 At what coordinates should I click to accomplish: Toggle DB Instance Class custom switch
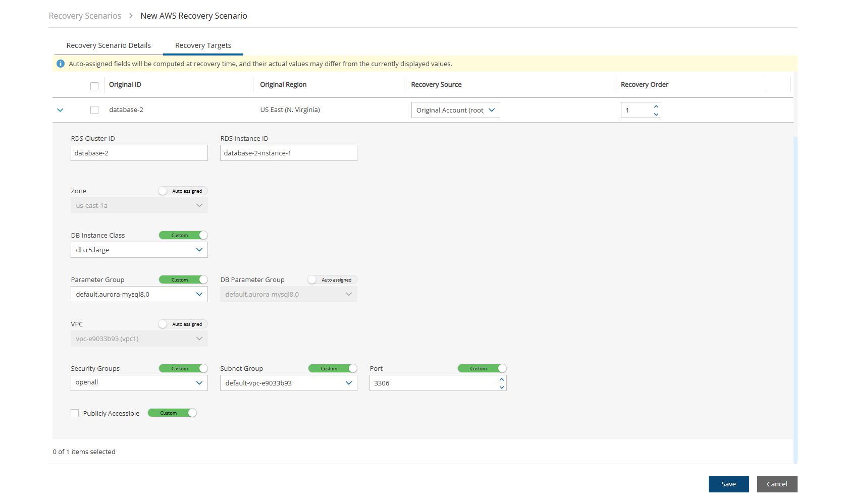[183, 235]
